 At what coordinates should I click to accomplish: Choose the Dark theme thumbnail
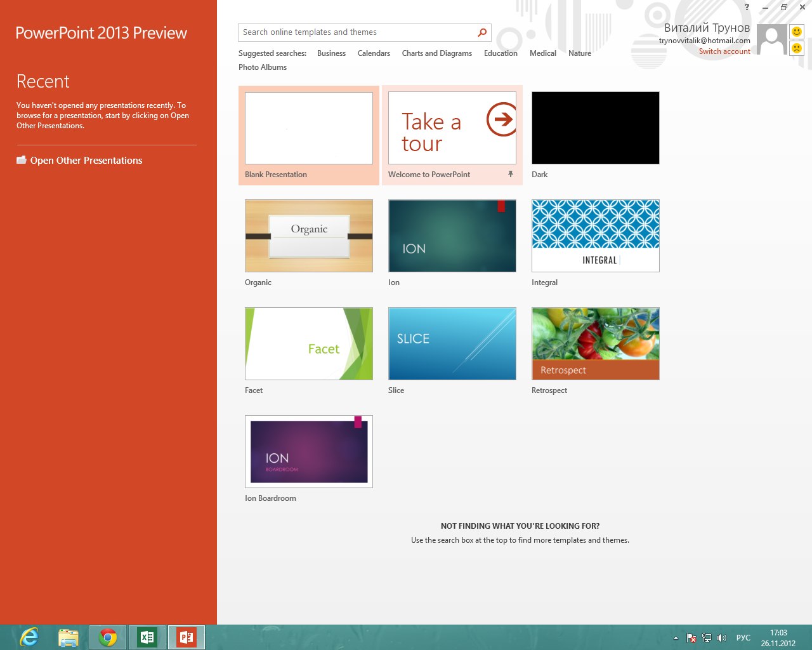click(x=596, y=128)
